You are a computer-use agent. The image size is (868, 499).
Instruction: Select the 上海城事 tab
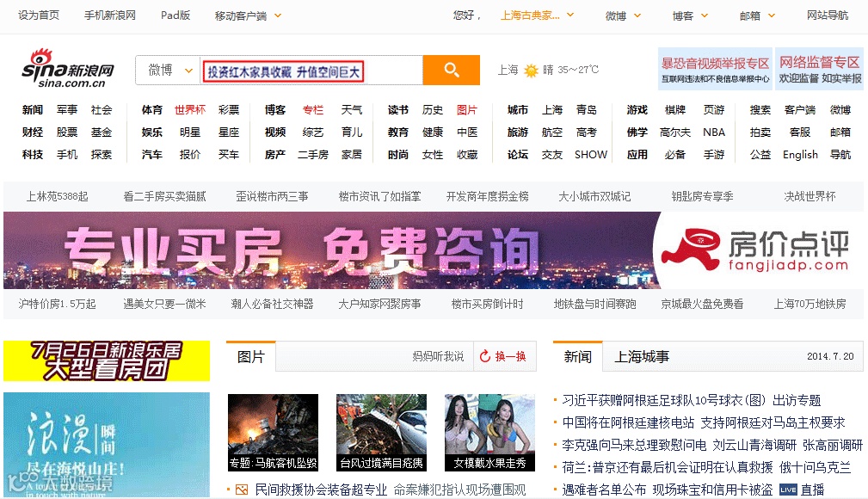pos(642,357)
